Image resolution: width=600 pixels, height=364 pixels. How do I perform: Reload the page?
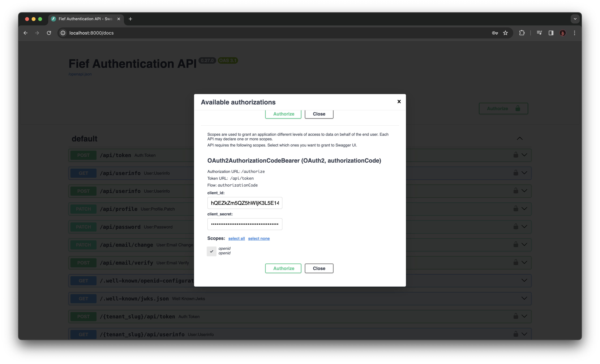(49, 33)
